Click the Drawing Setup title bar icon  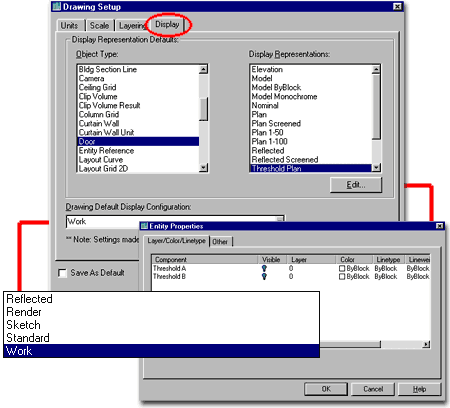(x=57, y=7)
